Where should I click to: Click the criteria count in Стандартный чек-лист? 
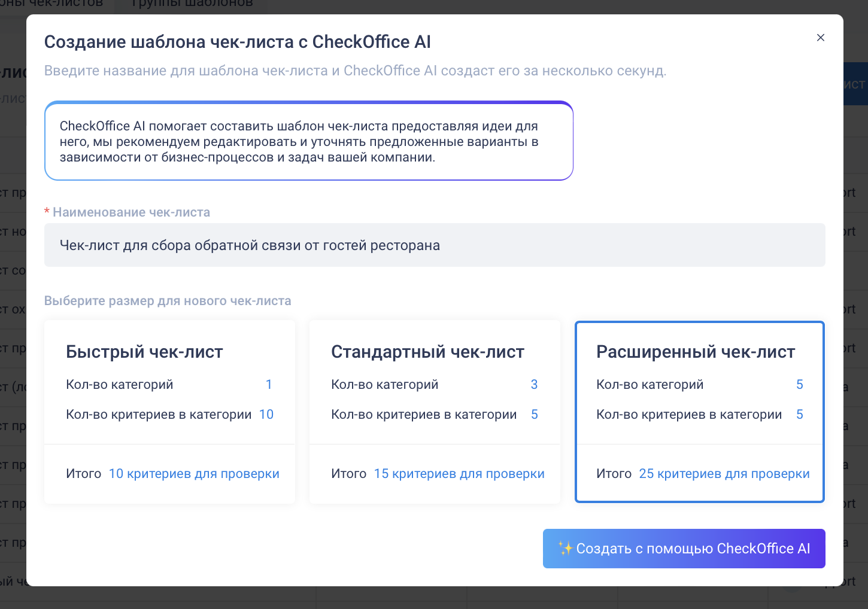[534, 414]
